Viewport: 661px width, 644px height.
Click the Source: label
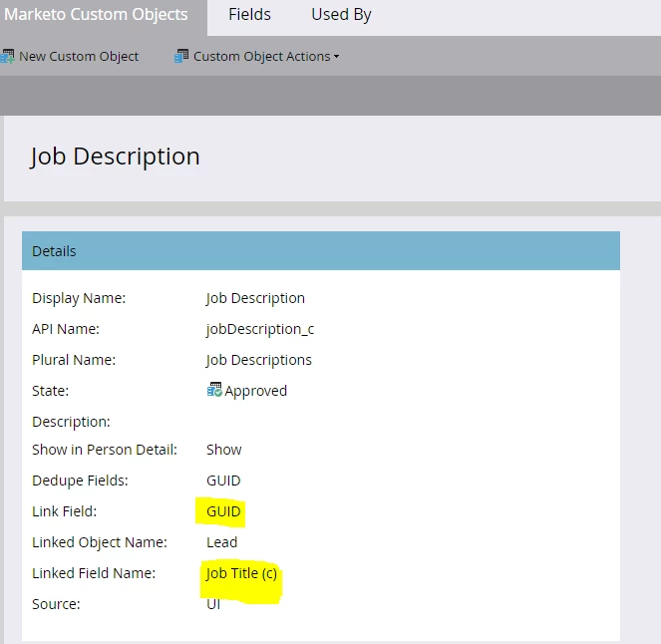56,604
